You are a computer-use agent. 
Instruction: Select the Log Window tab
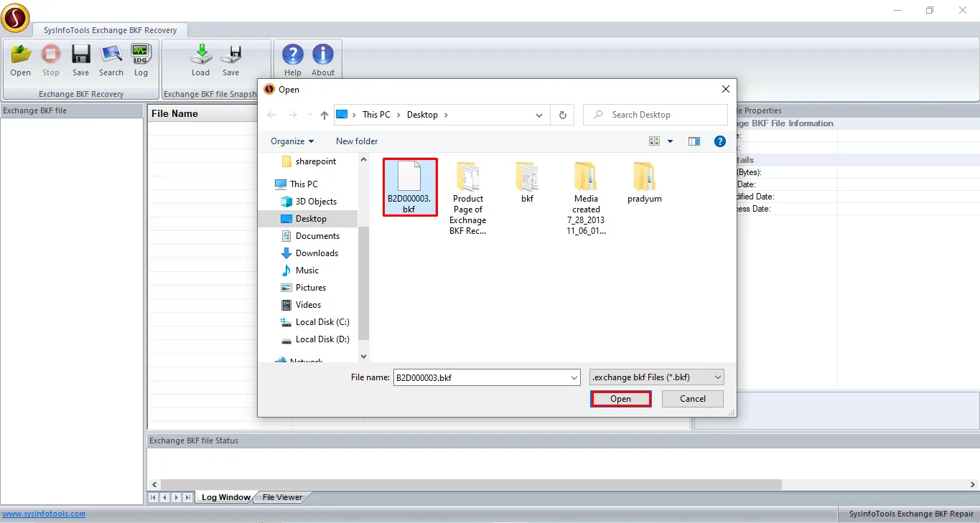[225, 497]
